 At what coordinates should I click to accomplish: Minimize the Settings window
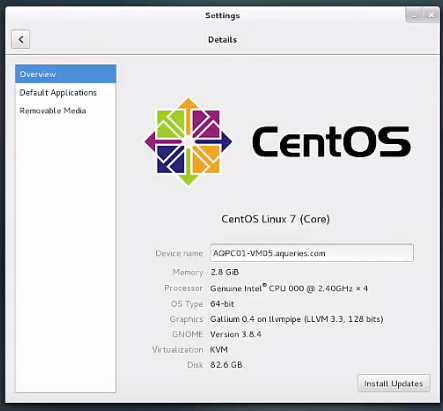click(x=414, y=15)
